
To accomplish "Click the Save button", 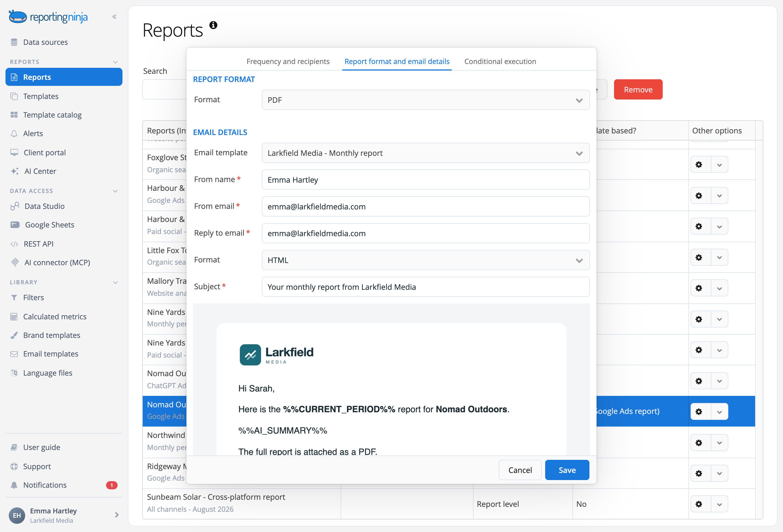I will pyautogui.click(x=567, y=470).
